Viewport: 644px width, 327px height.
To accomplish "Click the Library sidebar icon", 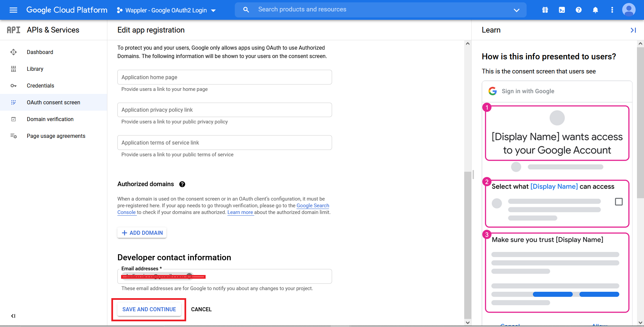I will click(13, 69).
